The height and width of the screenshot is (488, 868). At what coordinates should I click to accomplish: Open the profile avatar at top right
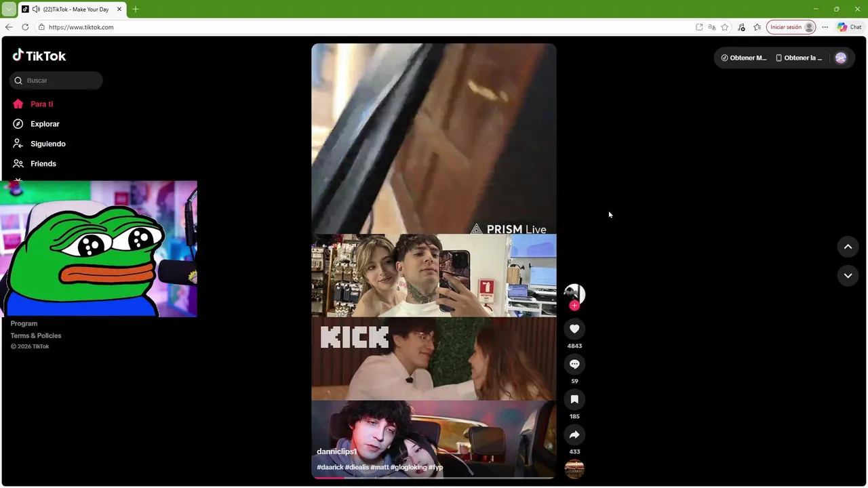coord(841,58)
